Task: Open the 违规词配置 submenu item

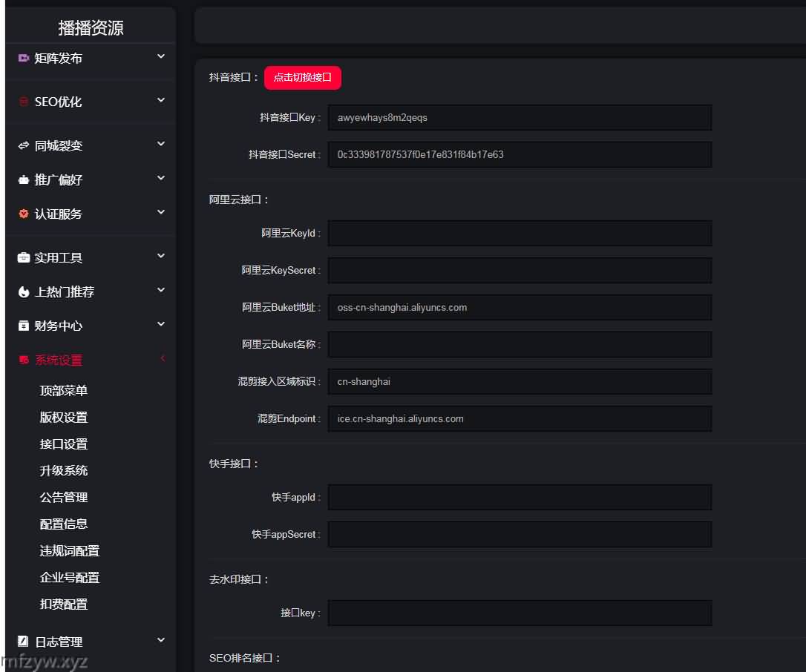Action: click(x=70, y=550)
